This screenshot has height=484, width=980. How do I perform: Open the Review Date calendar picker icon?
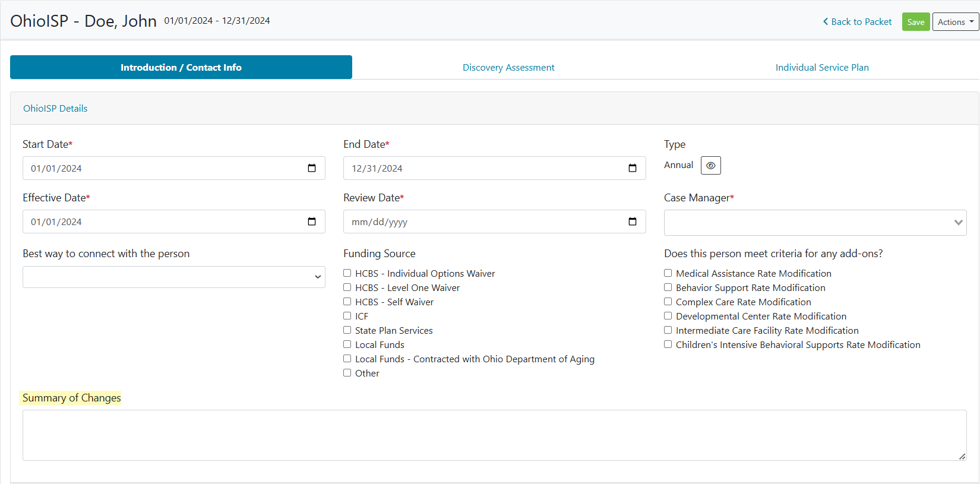click(633, 222)
